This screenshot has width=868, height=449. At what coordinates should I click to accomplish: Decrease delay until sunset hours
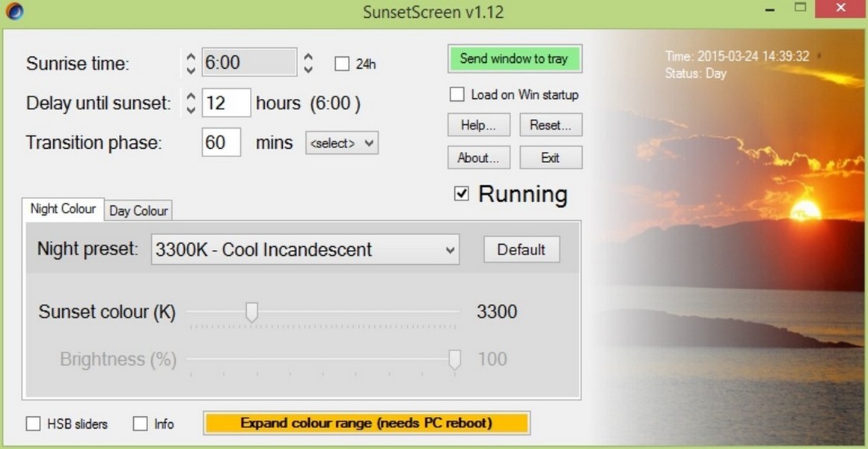[x=191, y=109]
